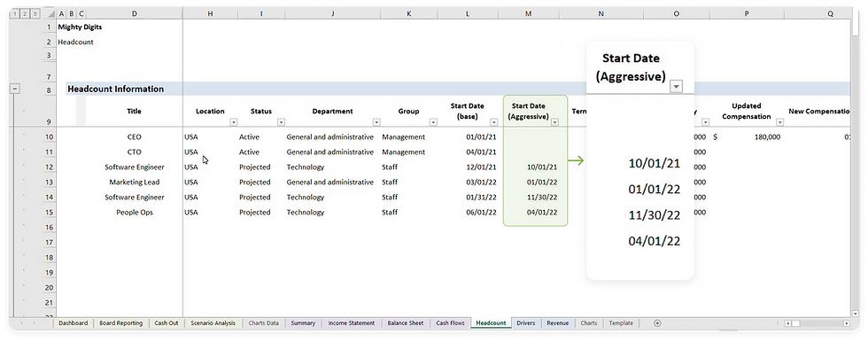Select column D header

click(134, 14)
